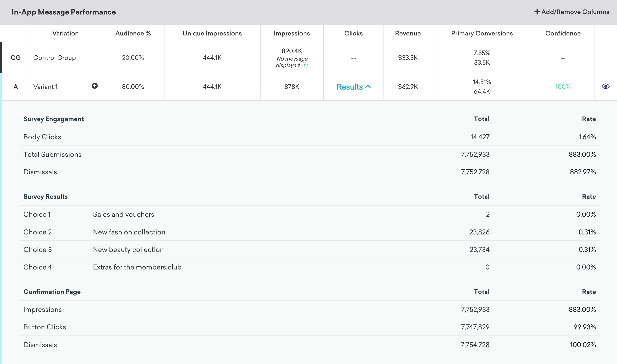Expand Variant 1 Results details
The height and width of the screenshot is (364, 617).
pos(353,86)
